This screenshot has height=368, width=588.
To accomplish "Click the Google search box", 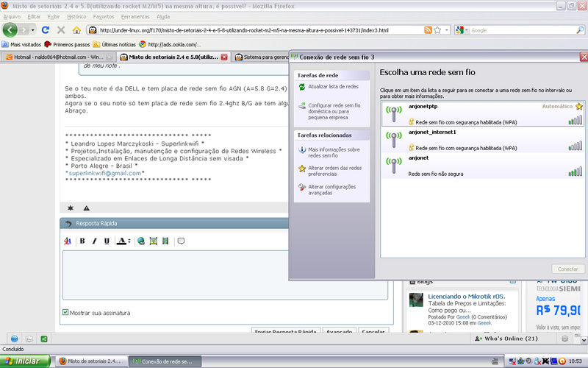I will (x=522, y=30).
